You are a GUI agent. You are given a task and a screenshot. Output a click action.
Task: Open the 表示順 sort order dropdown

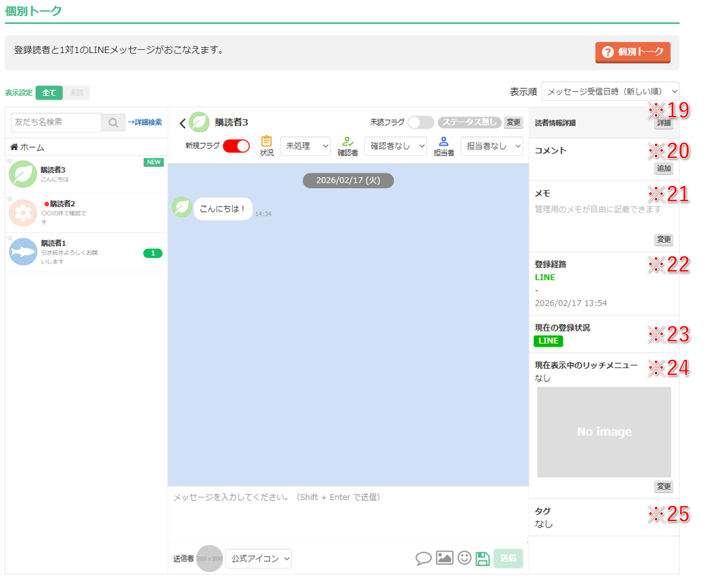point(610,91)
